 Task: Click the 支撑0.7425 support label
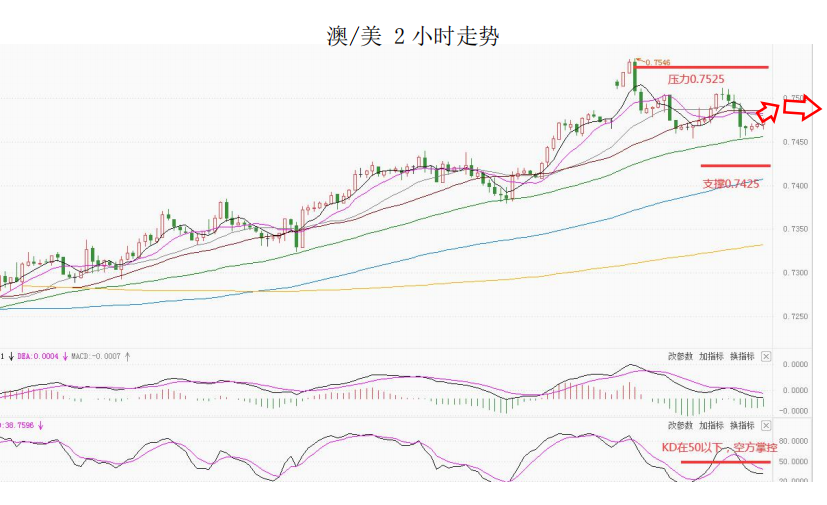[730, 184]
